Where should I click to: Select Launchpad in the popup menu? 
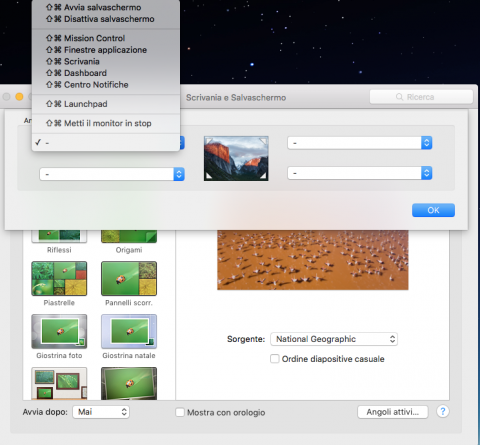tap(106, 104)
